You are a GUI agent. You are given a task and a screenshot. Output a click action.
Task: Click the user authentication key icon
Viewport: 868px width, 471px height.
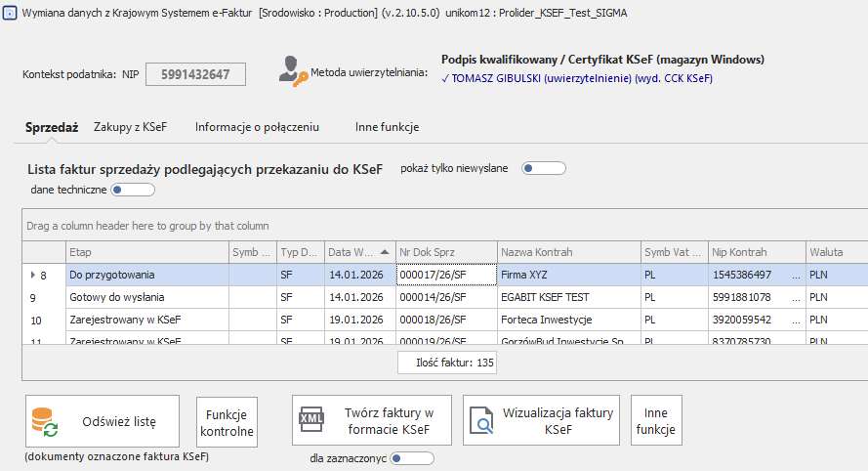click(293, 70)
